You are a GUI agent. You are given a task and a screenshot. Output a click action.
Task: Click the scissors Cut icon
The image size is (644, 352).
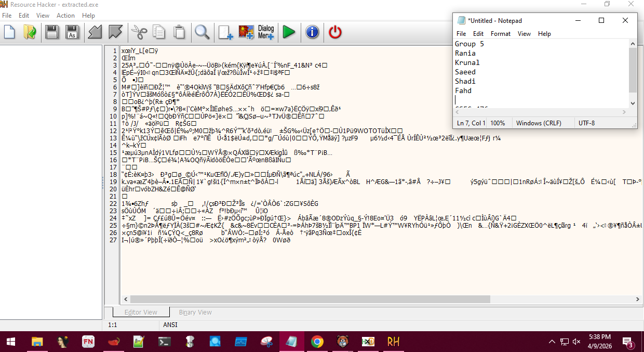pos(139,32)
